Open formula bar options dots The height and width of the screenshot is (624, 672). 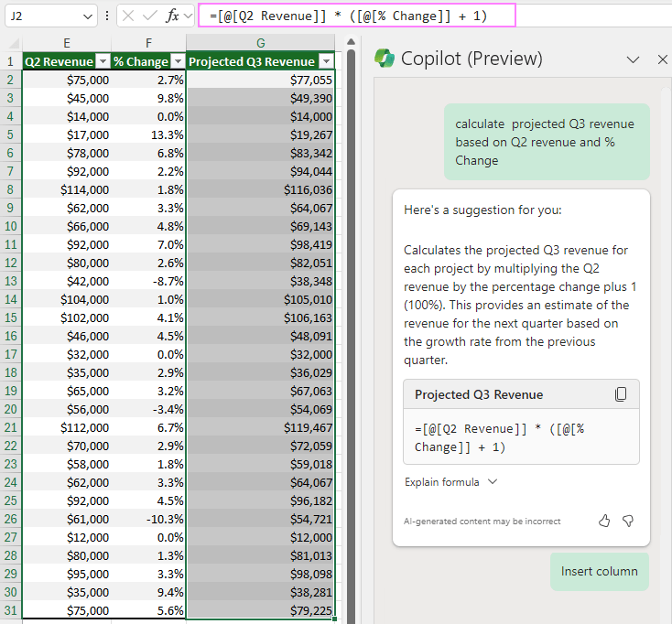click(x=107, y=16)
